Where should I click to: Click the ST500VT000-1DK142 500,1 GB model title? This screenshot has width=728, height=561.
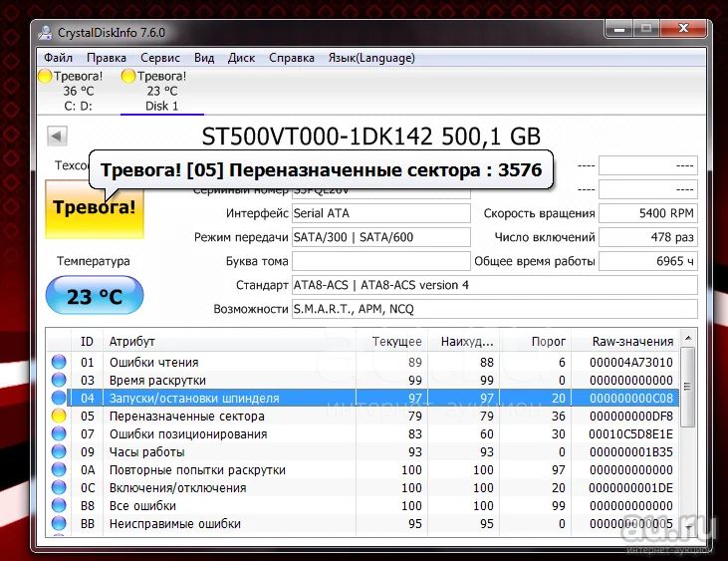pos(370,137)
